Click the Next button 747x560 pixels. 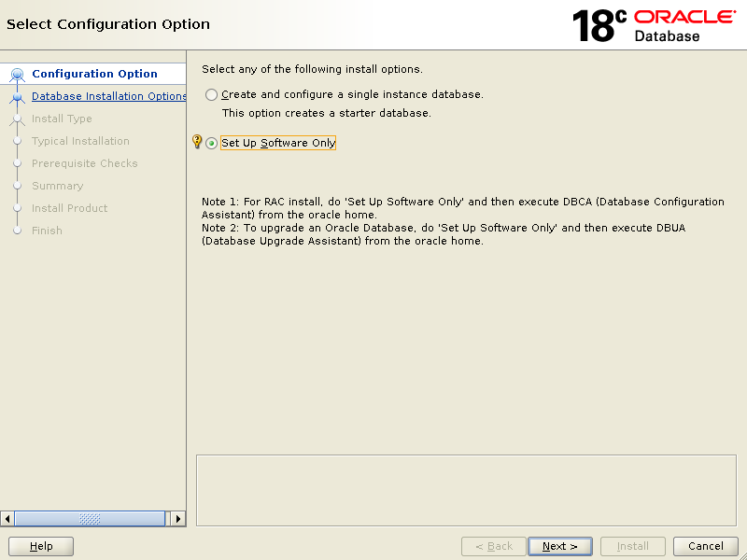[559, 546]
